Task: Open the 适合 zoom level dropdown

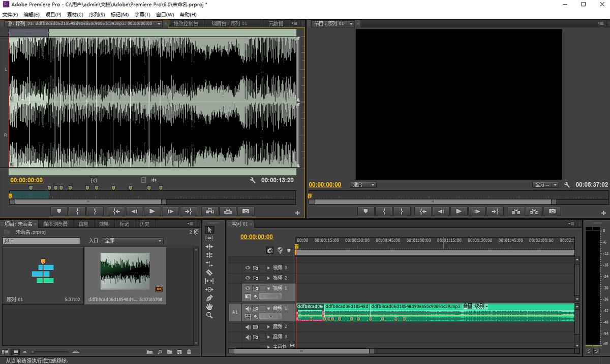Action: (x=364, y=185)
